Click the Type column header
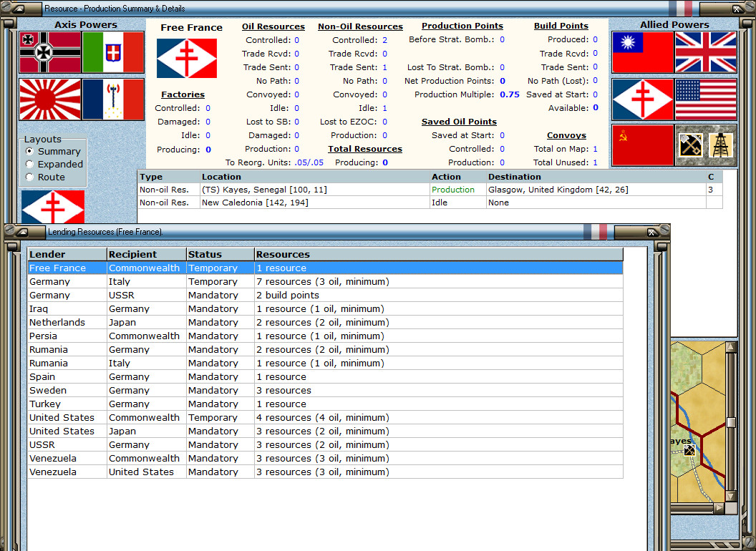756x551 pixels. click(x=169, y=177)
